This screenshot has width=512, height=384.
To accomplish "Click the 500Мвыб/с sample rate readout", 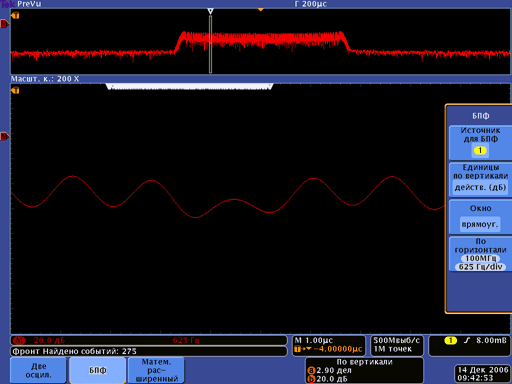I will coord(396,340).
